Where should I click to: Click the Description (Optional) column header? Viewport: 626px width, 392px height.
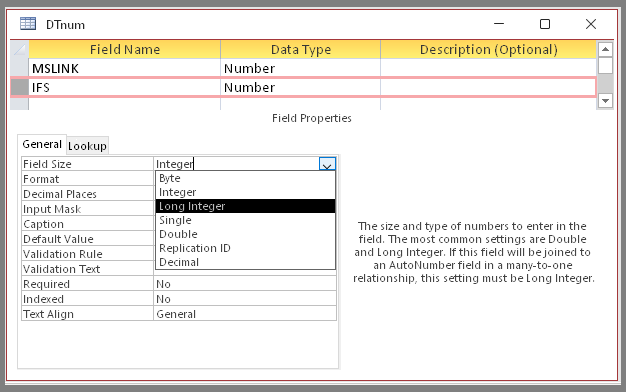488,49
